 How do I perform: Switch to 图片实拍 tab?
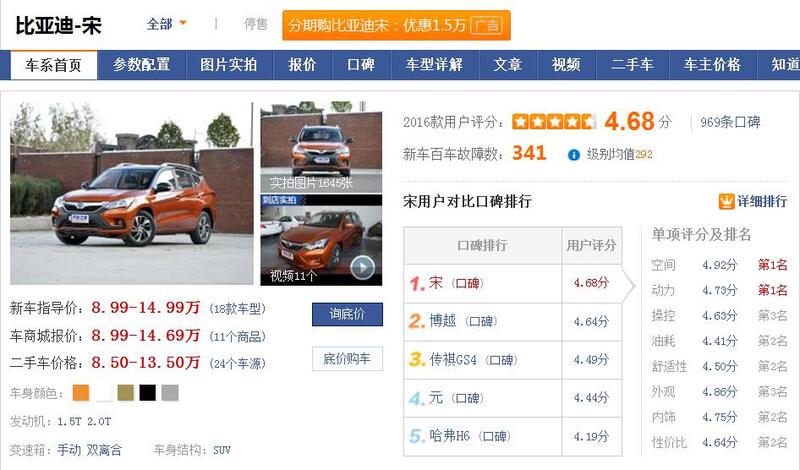coord(229,65)
